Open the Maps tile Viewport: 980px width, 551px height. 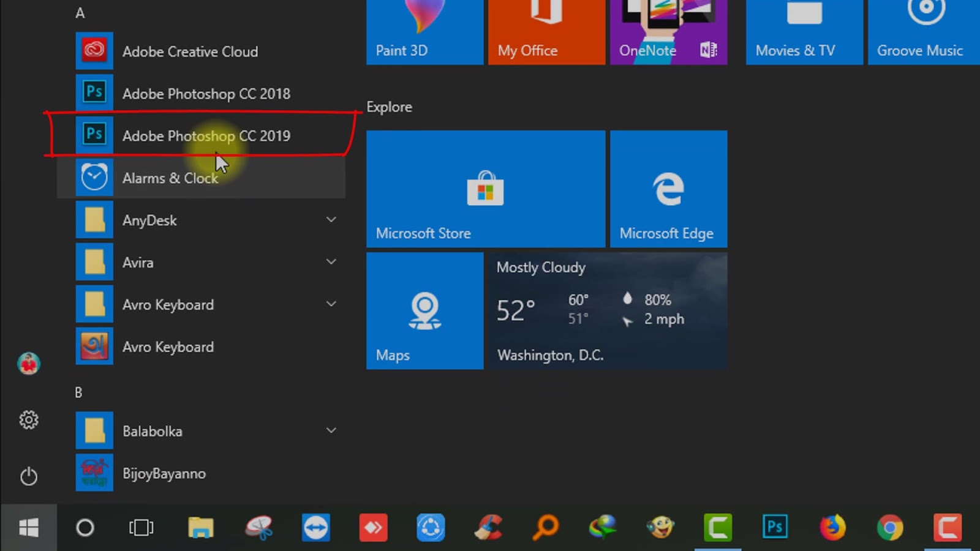pos(424,311)
